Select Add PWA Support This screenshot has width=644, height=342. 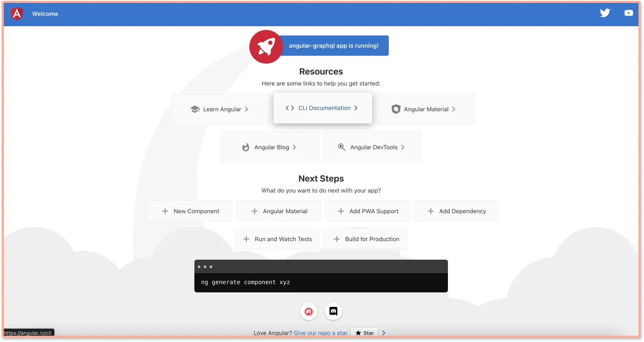(367, 211)
